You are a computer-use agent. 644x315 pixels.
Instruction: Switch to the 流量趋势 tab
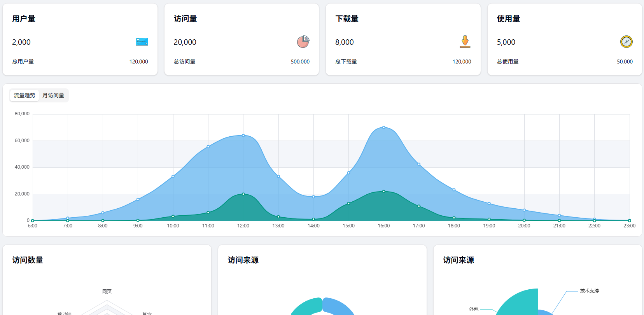click(x=24, y=95)
